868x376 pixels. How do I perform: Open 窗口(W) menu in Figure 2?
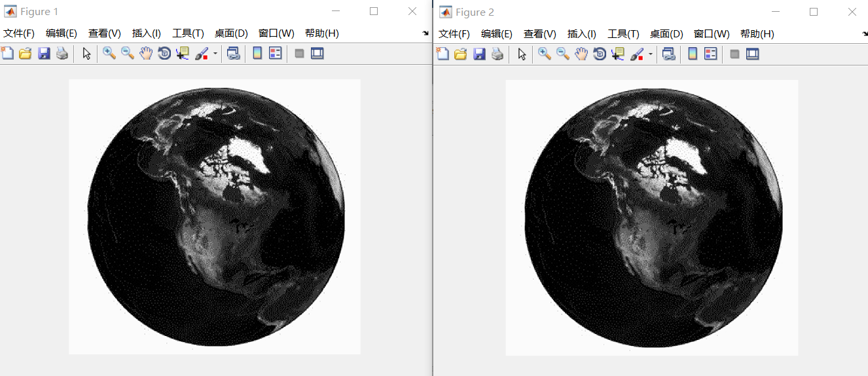[x=712, y=33]
